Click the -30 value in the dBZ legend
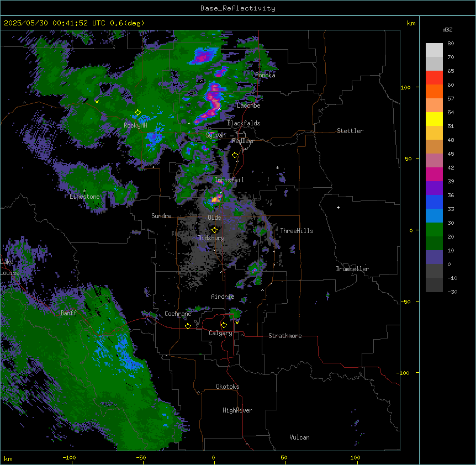This screenshot has height=465, width=476. (452, 292)
